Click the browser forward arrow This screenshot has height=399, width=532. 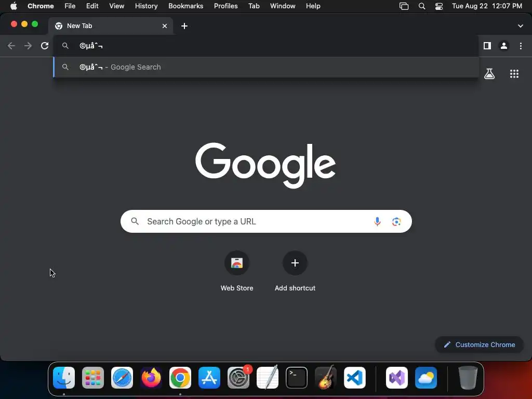click(x=28, y=46)
